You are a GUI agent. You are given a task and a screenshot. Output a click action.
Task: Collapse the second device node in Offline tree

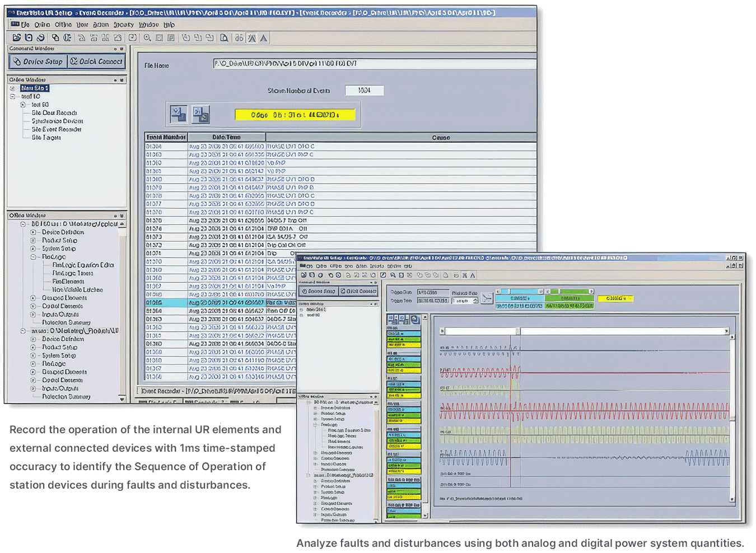point(24,331)
